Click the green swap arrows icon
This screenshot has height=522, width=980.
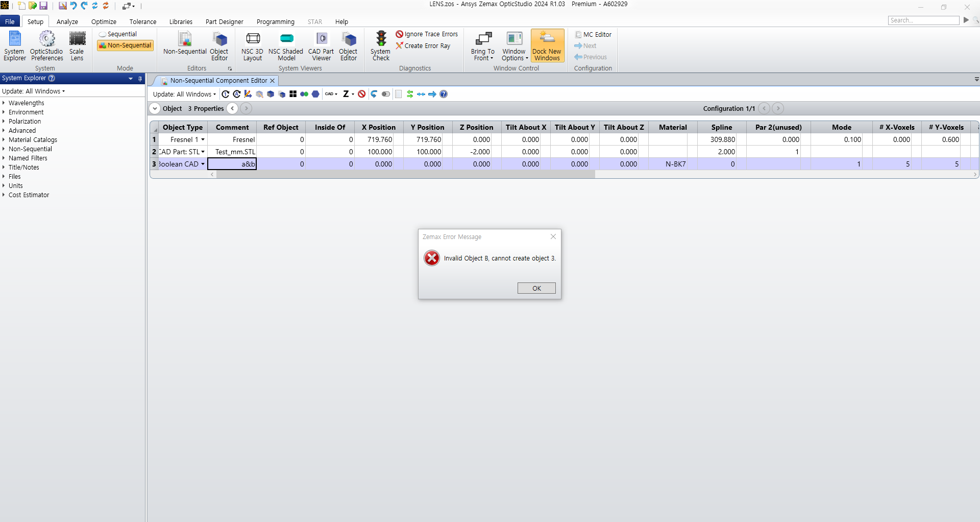[410, 94]
